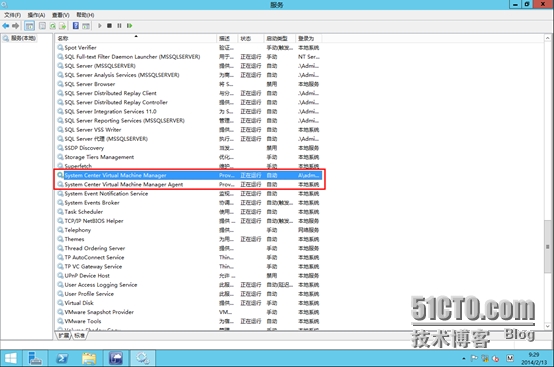Viewport: 554px width, 367px height.
Task: Select the SQL Server Browser service
Action: (189, 84)
